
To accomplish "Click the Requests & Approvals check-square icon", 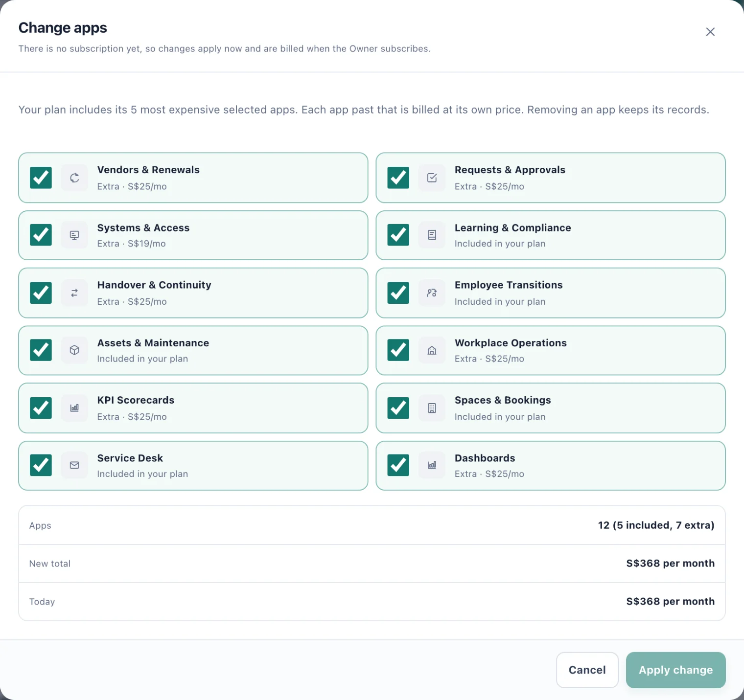I will (432, 178).
